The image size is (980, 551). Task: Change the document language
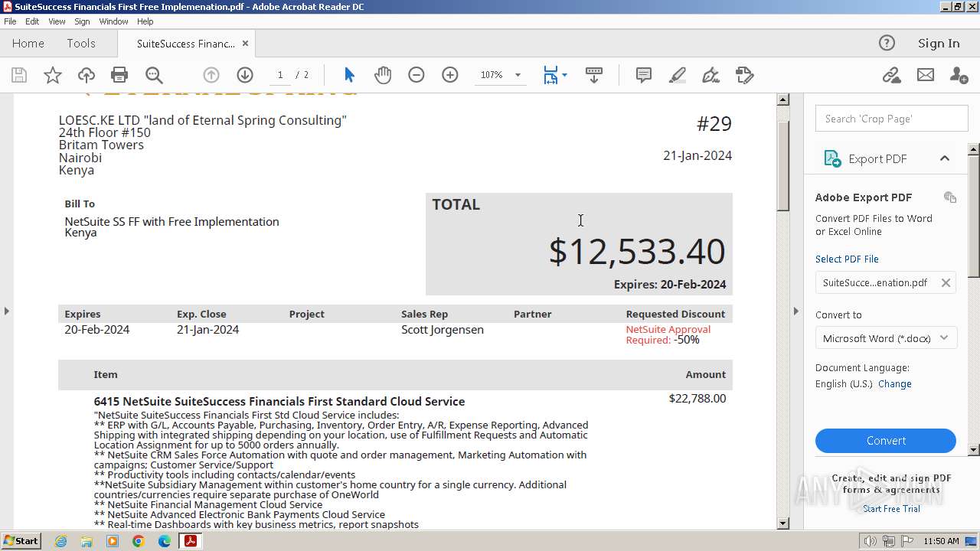click(895, 383)
